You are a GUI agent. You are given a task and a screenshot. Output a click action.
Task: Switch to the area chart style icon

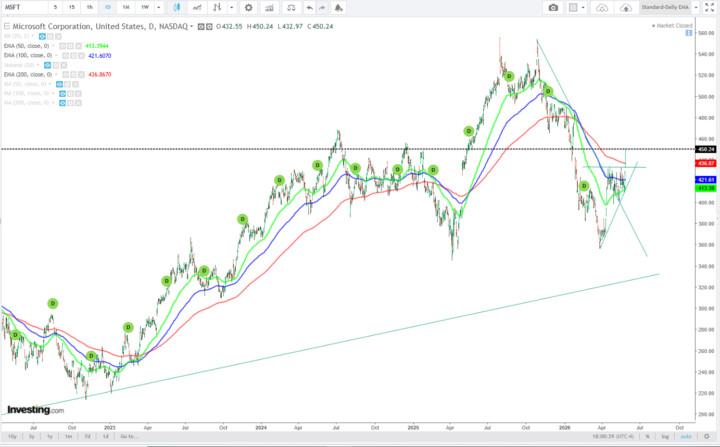197,7
